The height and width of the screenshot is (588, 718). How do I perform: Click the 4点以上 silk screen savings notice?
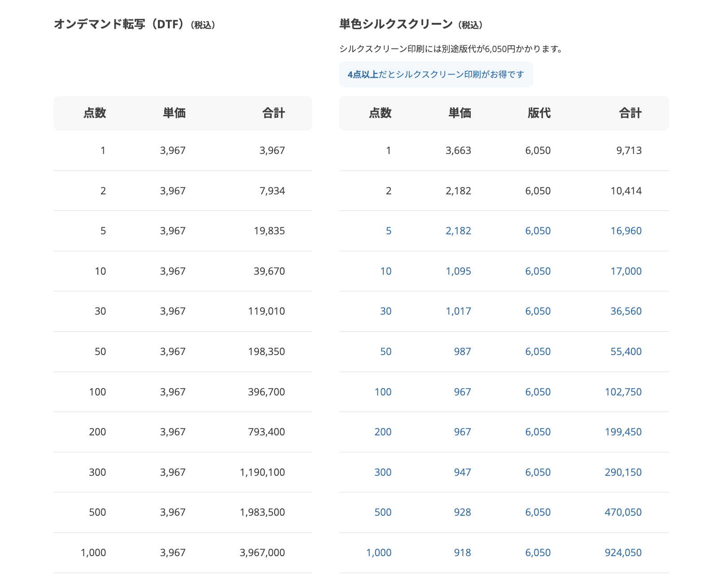pos(435,75)
